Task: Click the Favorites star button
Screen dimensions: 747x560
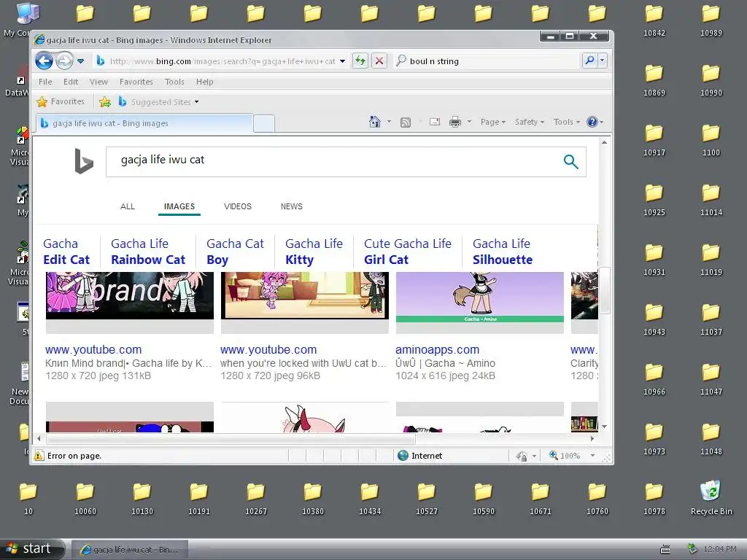Action: coord(61,101)
